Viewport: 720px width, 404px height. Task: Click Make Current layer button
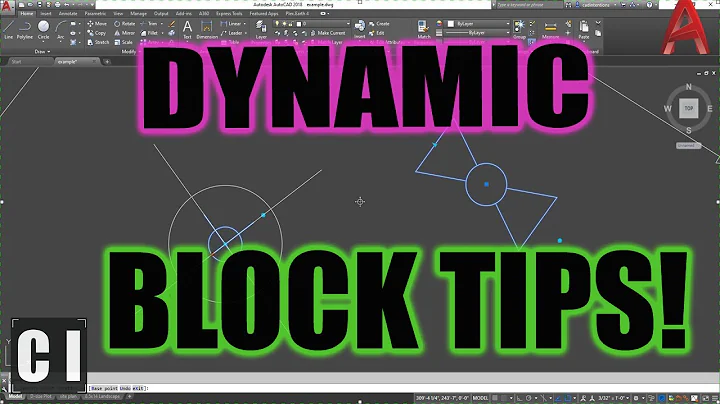click(328, 33)
